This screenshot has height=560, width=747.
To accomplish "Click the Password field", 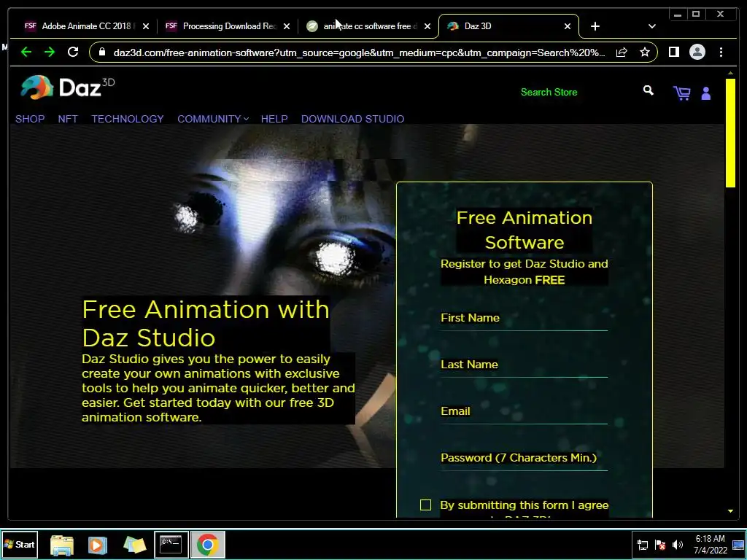I will 524,458.
